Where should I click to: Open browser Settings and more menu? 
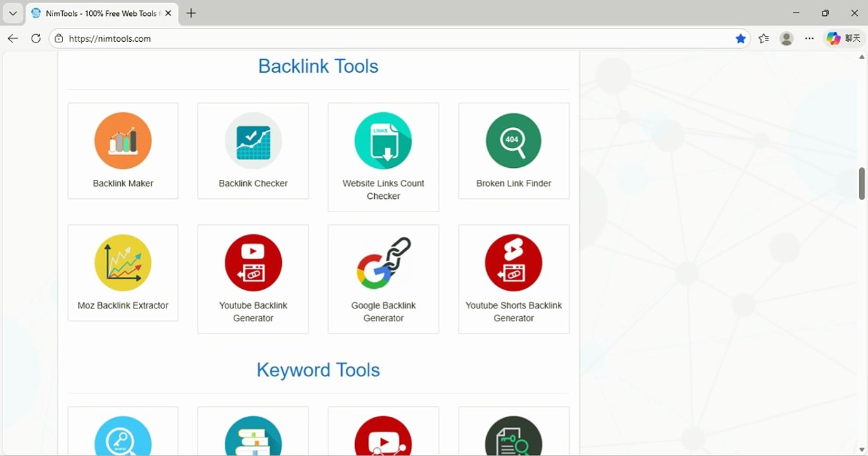810,39
